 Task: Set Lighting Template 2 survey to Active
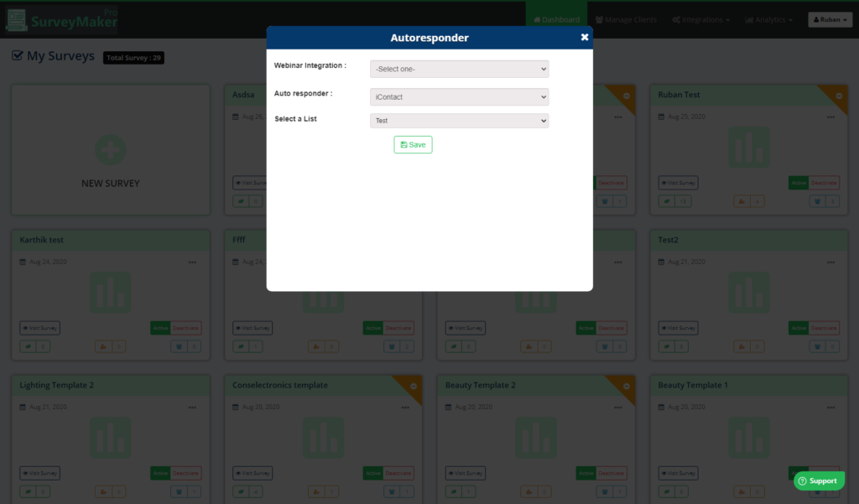point(160,473)
